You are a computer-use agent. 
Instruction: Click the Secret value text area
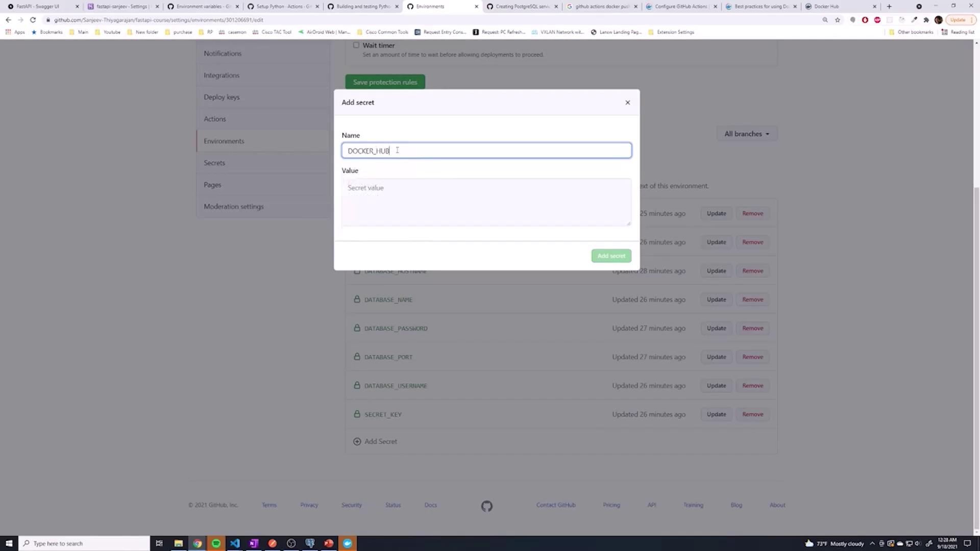(x=486, y=202)
